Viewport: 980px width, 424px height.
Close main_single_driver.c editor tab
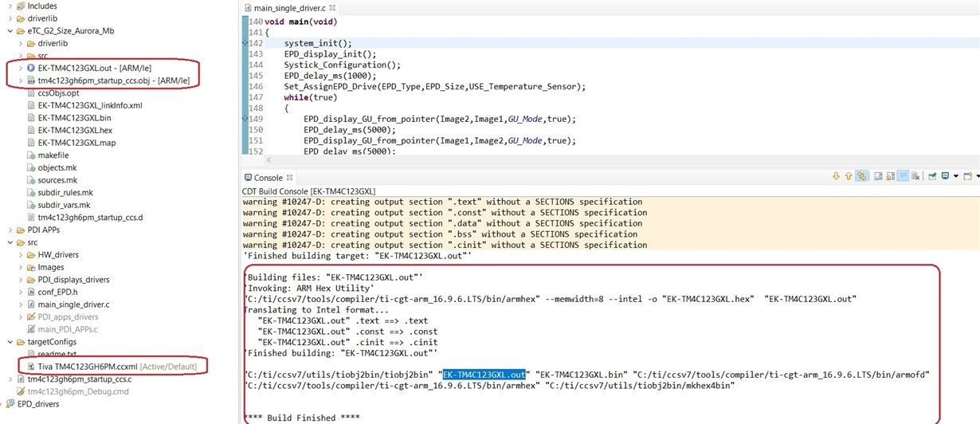click(x=332, y=7)
